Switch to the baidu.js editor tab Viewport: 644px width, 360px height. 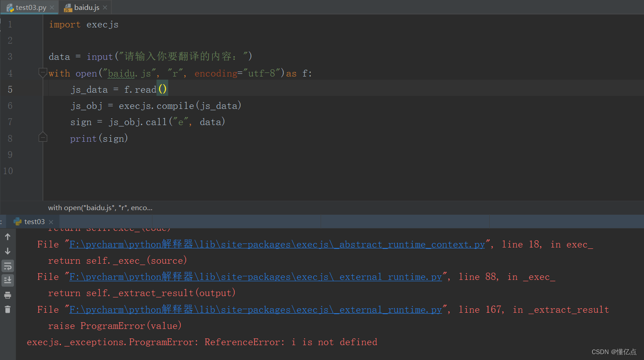(x=85, y=8)
